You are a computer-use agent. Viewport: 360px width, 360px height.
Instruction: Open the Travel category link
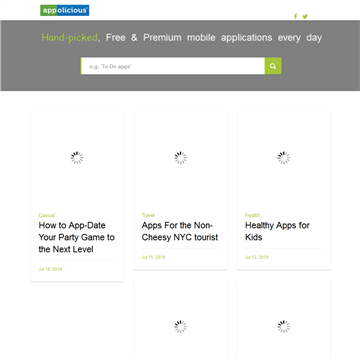148,215
